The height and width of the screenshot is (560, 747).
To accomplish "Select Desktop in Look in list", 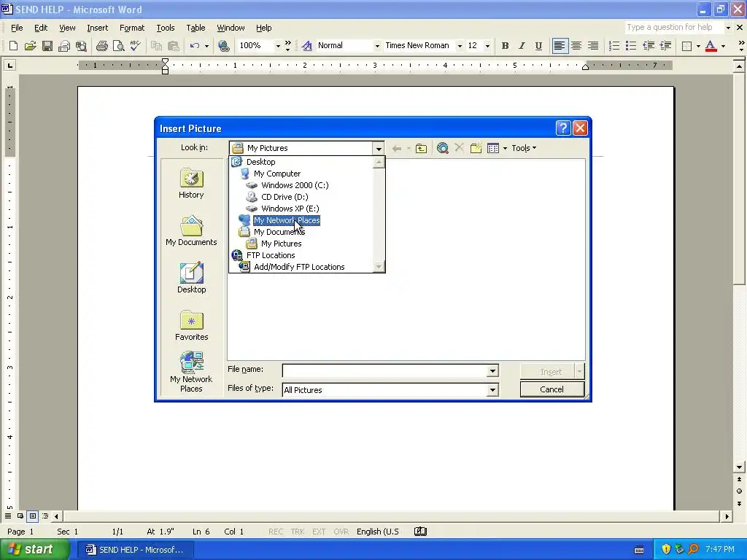I will pos(260,162).
